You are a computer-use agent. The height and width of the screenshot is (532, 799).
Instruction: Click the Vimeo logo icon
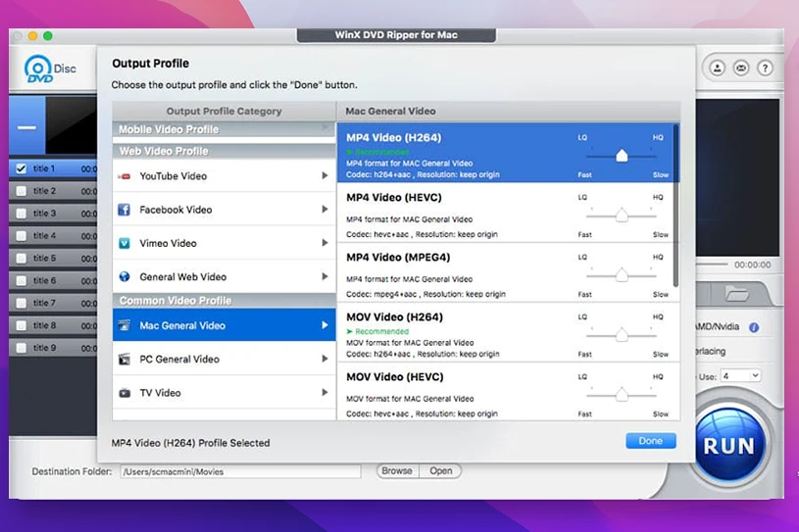(124, 243)
